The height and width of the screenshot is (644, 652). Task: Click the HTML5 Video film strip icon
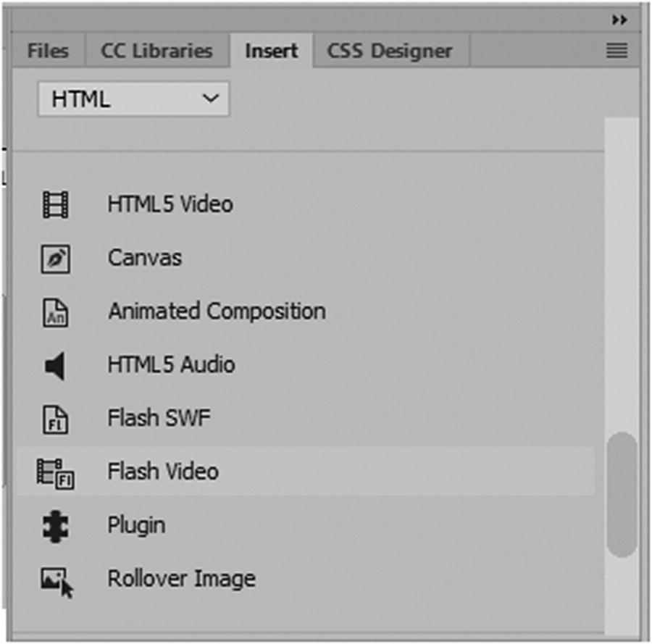(55, 205)
